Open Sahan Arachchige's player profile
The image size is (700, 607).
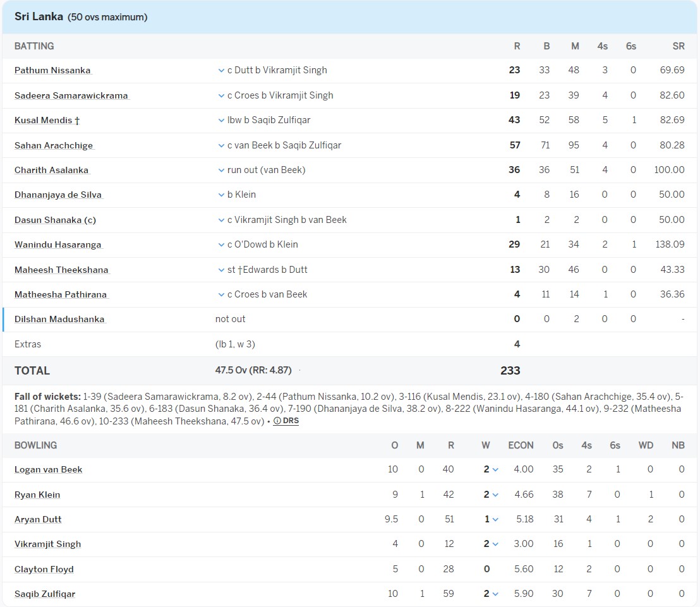(x=54, y=145)
